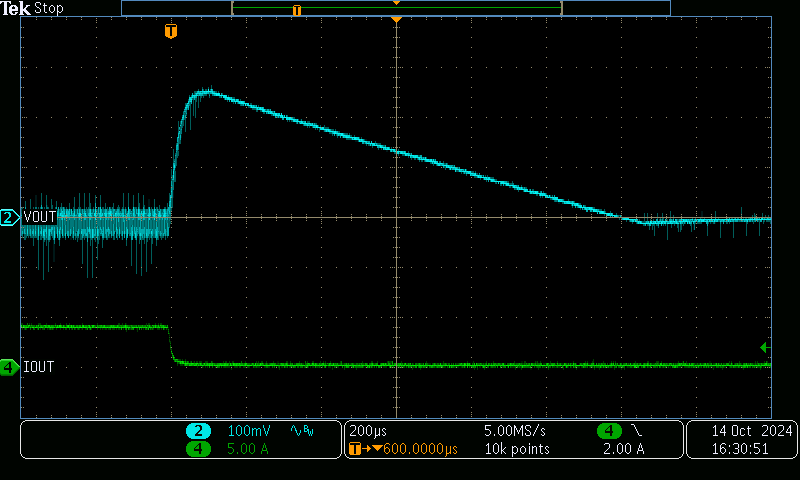Click the waveform overview bar at top
800x480 pixels.
(x=396, y=8)
